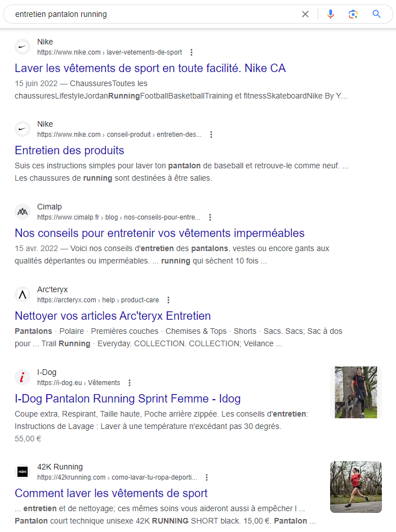Open more options for Arc'teryx result
This screenshot has width=396, height=532.
point(168,300)
